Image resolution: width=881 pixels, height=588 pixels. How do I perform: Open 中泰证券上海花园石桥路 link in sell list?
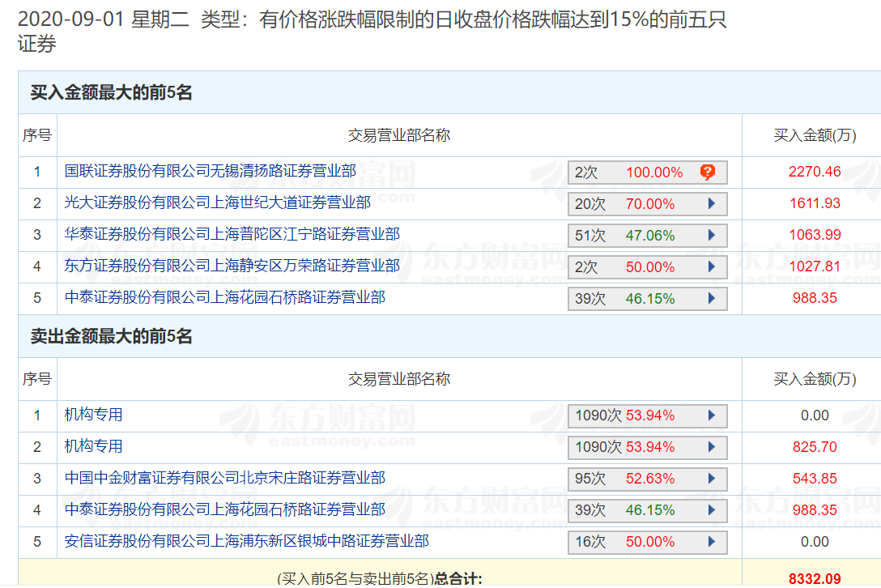pos(225,509)
